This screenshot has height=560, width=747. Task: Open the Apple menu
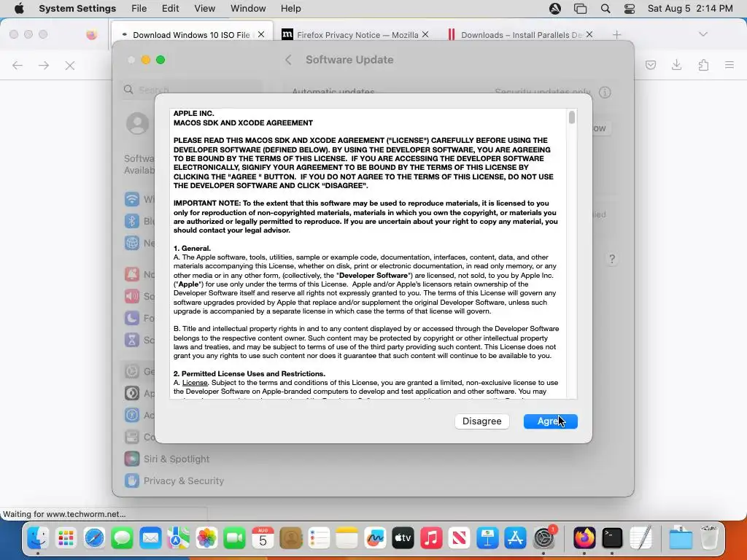pyautogui.click(x=19, y=9)
